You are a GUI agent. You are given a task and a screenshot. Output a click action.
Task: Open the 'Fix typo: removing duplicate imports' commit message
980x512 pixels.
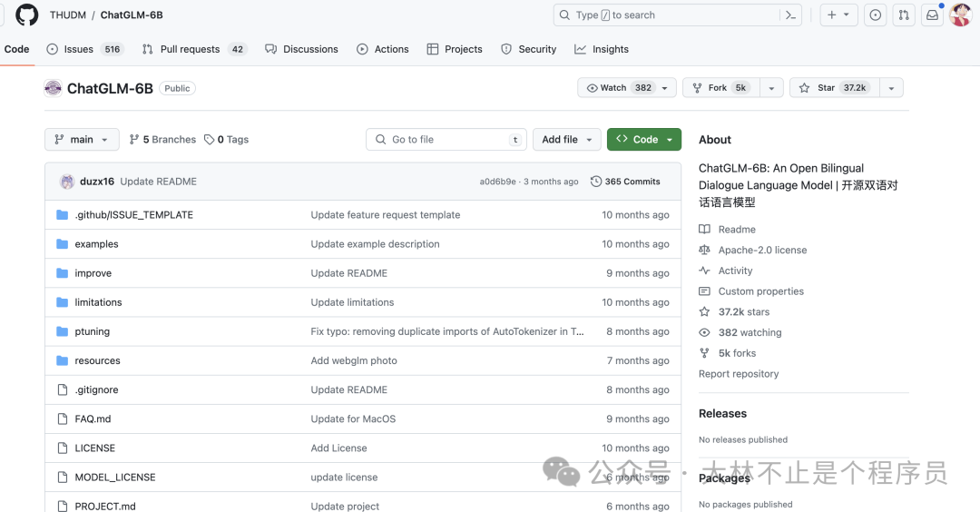coord(446,331)
